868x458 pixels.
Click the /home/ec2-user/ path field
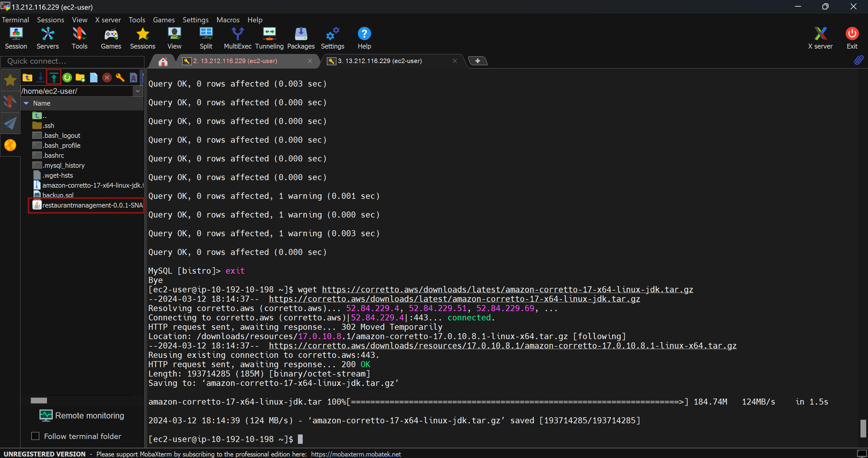[77, 91]
